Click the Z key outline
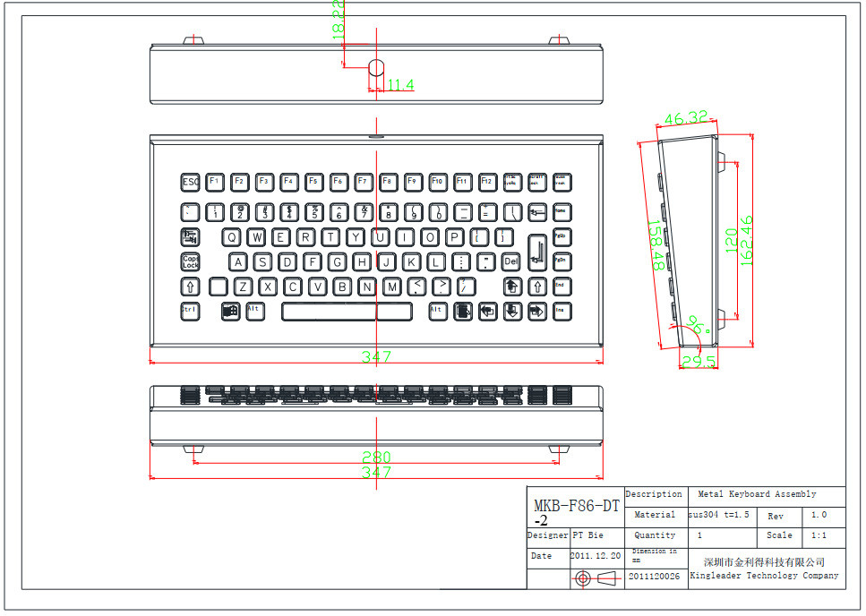The height and width of the screenshot is (616, 866). pyautogui.click(x=243, y=287)
